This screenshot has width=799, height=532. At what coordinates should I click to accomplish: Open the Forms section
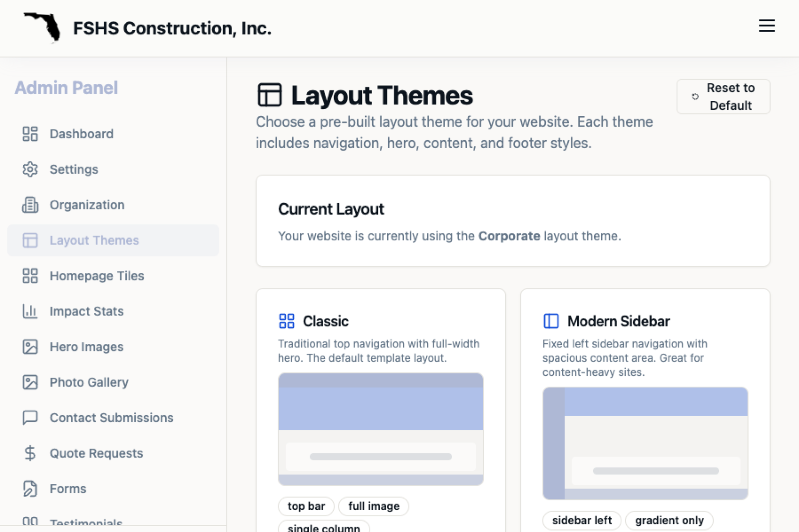(x=67, y=489)
